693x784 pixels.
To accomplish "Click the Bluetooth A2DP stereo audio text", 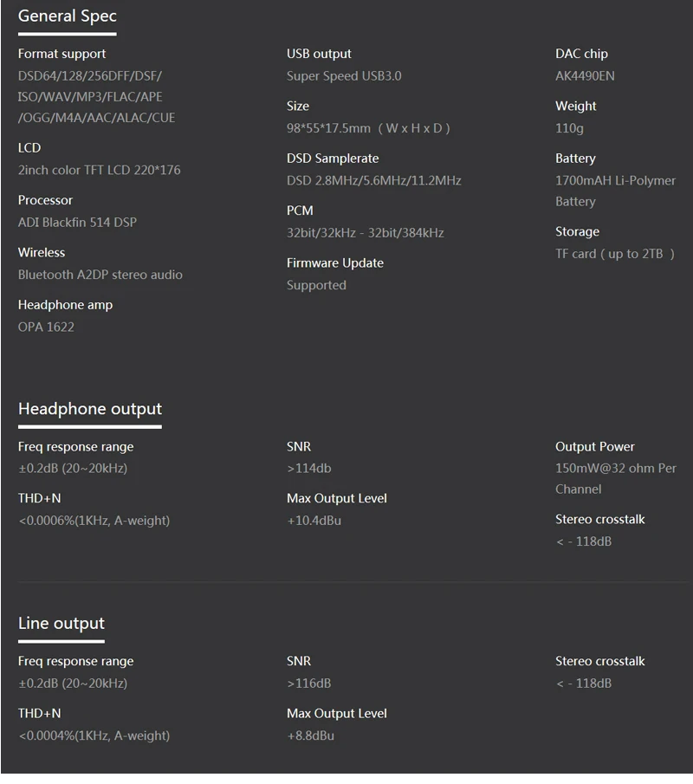I will pos(100,275).
